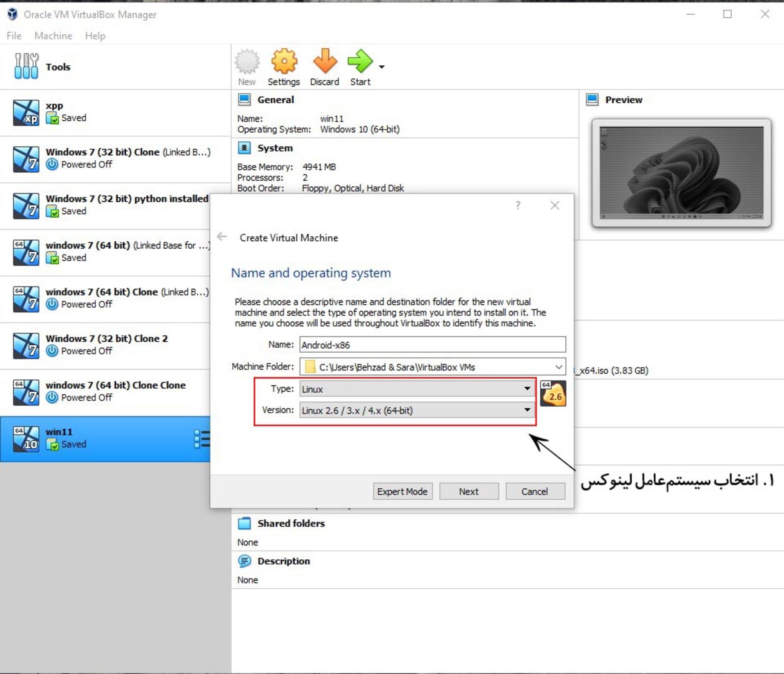The image size is (784, 674).
Task: Maximize the VirtualBox Manager window
Action: [x=728, y=14]
